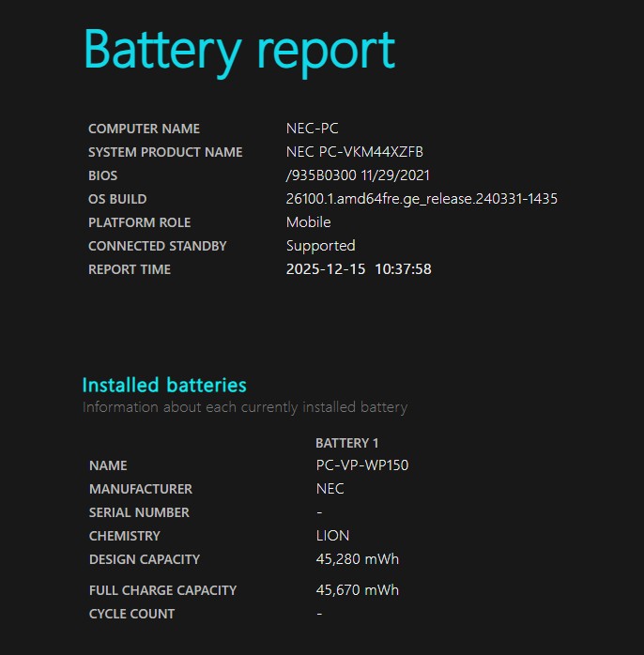
Task: Click the OS build number value
Action: click(x=422, y=199)
